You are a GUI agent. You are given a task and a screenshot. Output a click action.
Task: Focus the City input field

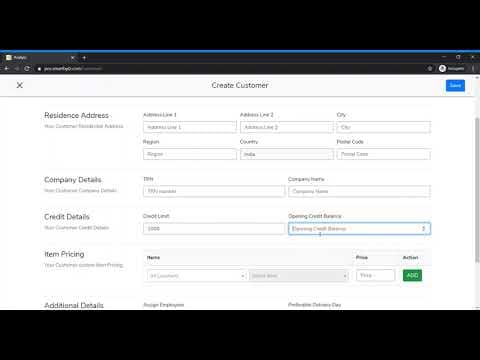point(384,127)
